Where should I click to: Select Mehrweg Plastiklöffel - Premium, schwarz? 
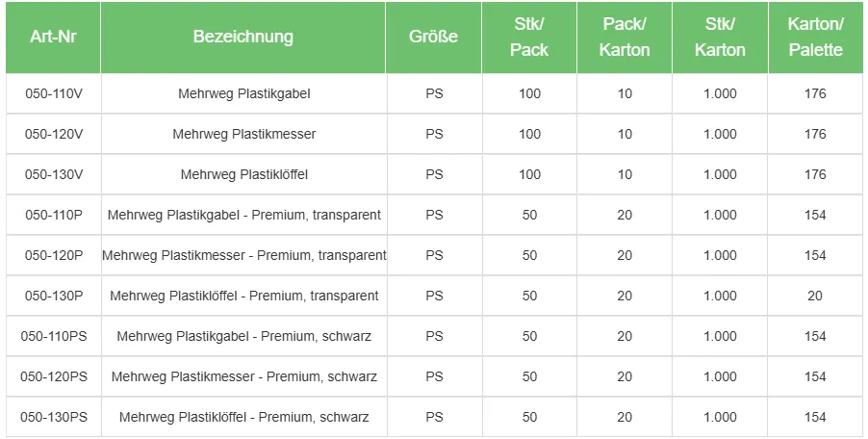(244, 417)
